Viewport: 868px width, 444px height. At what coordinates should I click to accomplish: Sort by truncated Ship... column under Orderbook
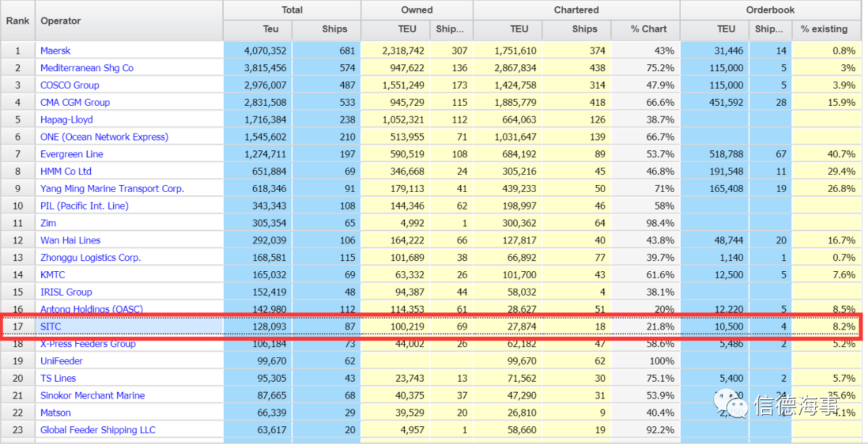tap(770, 30)
